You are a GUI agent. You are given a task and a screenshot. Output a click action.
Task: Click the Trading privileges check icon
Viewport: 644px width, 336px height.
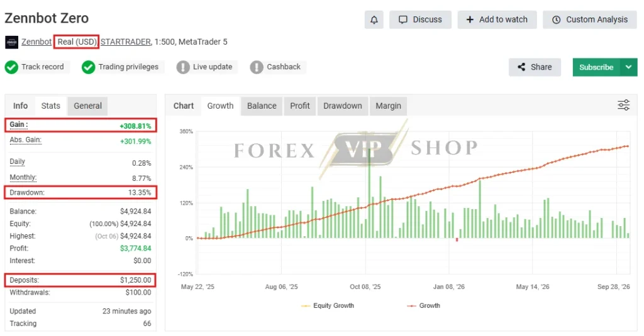(x=88, y=67)
